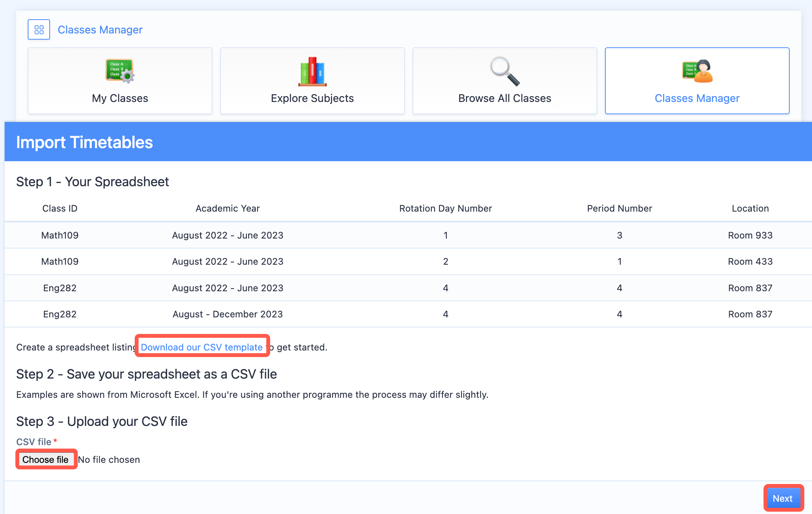The height and width of the screenshot is (514, 812).
Task: Click the Next button
Action: point(783,498)
